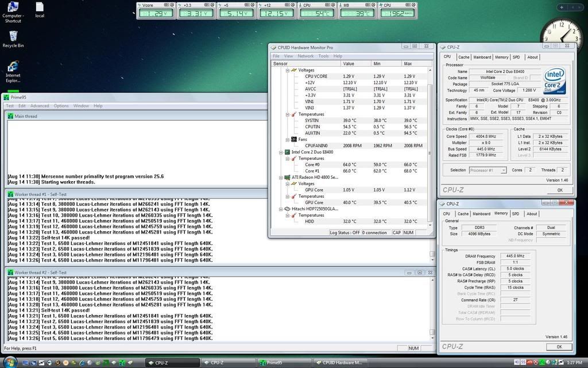588x368 pixels.
Task: Click the chip icon beside Intel Core 2 Duo E8400
Action: point(287,152)
